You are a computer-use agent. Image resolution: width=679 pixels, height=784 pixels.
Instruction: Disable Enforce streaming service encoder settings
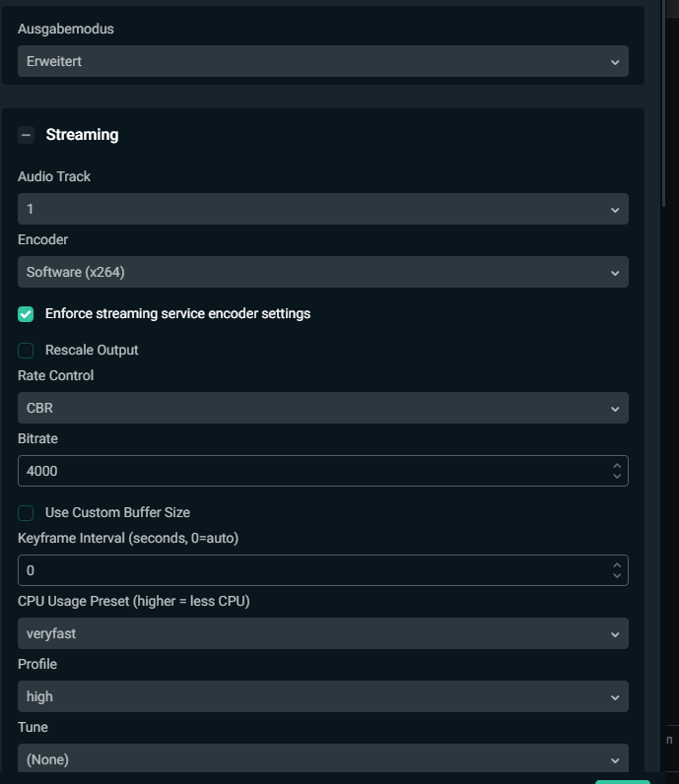click(x=26, y=314)
